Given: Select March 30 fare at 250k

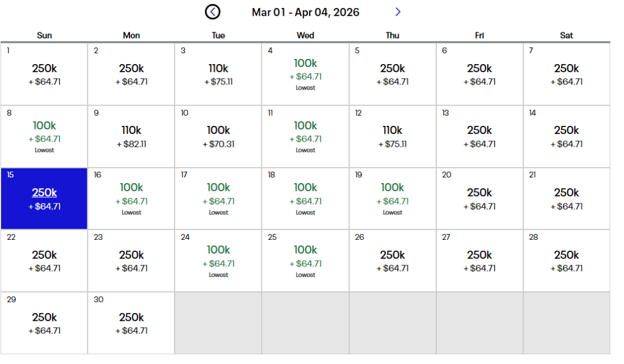Looking at the screenshot, I should [x=131, y=323].
